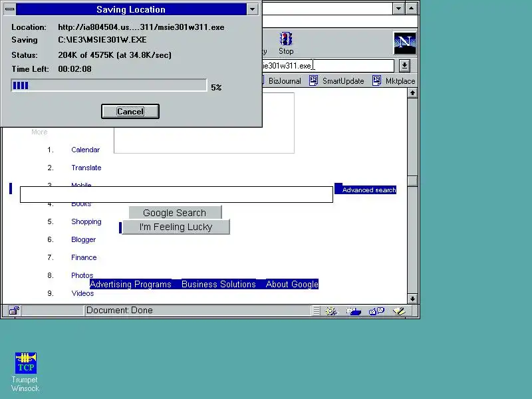
Task: Open Discussions newsgroups component bar icon
Action: tap(376, 311)
